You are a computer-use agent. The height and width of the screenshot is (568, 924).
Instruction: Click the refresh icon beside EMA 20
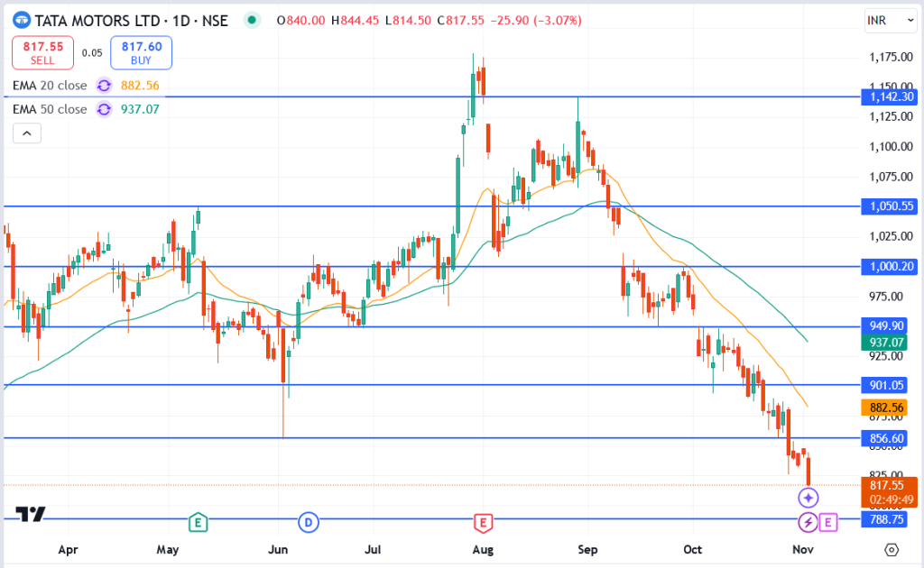[104, 86]
